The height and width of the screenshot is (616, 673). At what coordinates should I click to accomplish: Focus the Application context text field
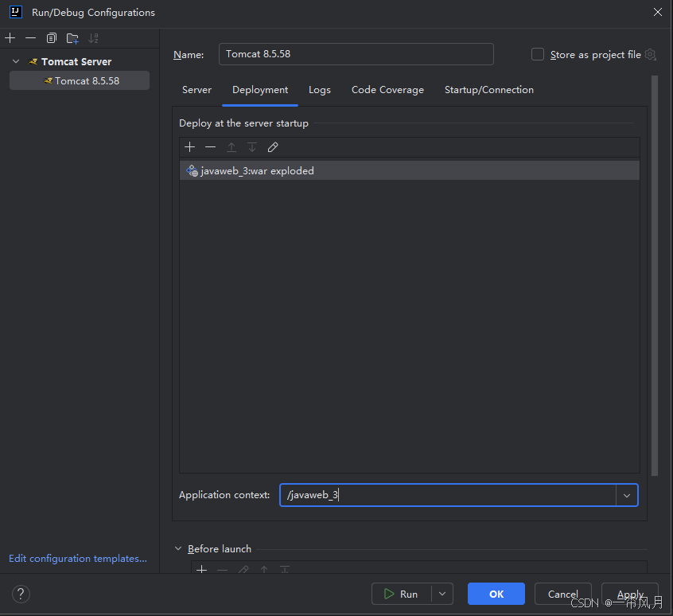click(448, 495)
